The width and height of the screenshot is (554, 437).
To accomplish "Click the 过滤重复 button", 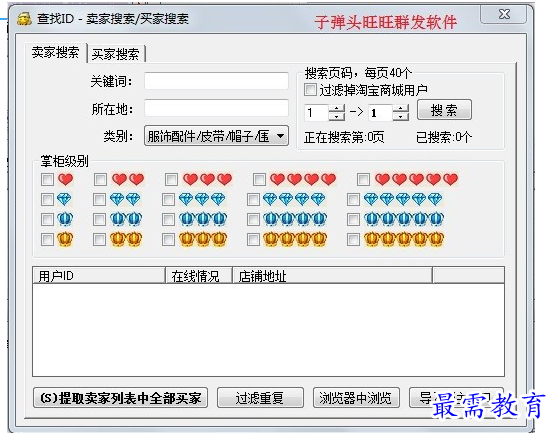I will tap(260, 398).
